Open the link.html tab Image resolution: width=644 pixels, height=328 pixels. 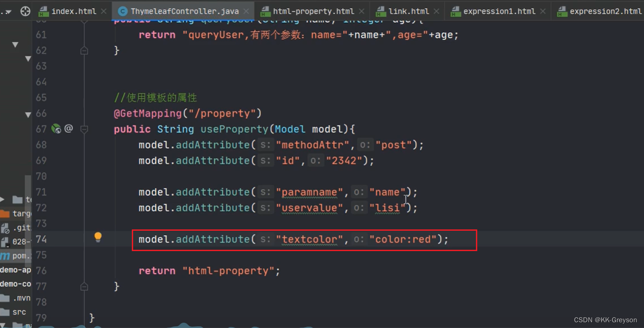(408, 11)
